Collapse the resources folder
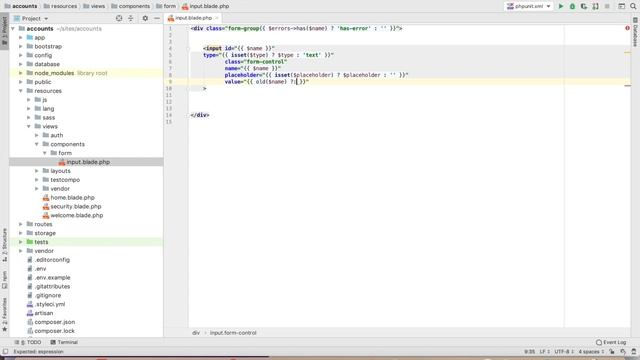Screen dimensions: 640x360 [x=21, y=91]
